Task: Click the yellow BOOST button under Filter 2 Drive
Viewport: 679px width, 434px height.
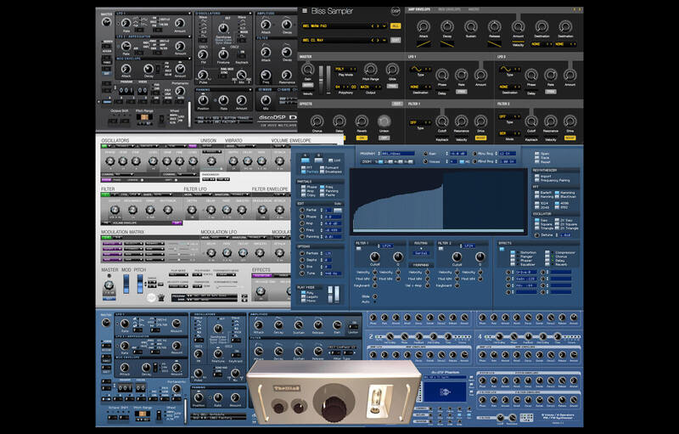Action: pos(570,138)
